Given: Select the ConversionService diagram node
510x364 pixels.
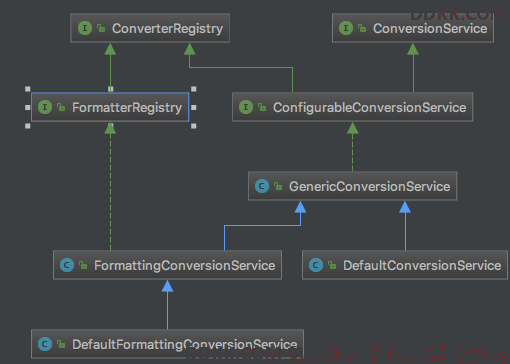Looking at the screenshot, I should tap(413, 28).
